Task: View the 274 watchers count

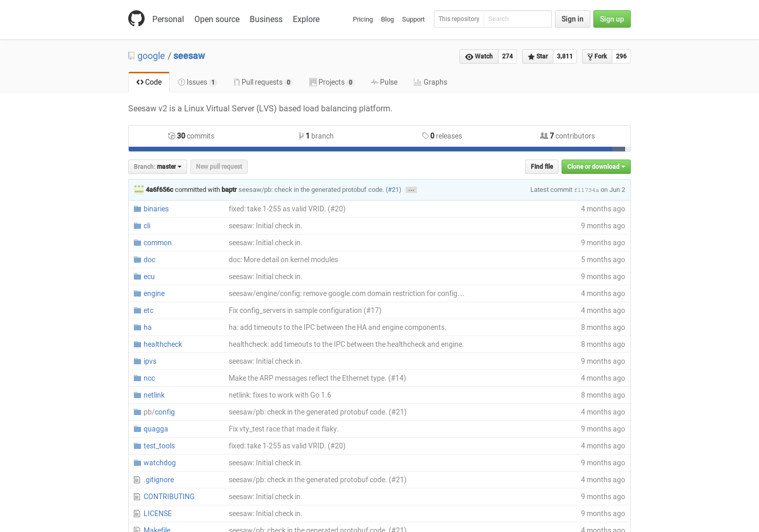Action: [507, 56]
